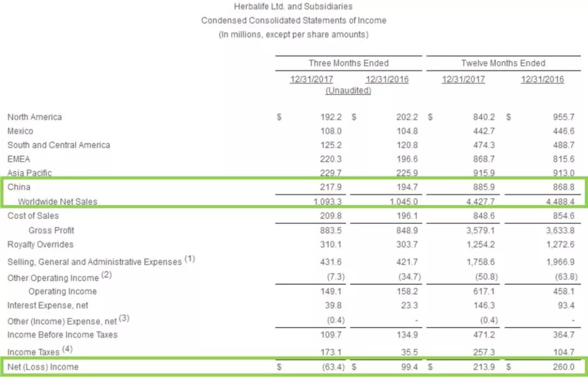Click Mexico value 446.6
Image resolution: width=588 pixels, height=377 pixels.
coord(563,131)
